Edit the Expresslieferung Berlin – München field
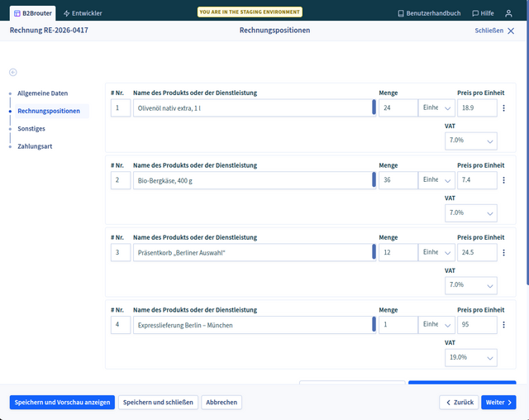 point(255,325)
